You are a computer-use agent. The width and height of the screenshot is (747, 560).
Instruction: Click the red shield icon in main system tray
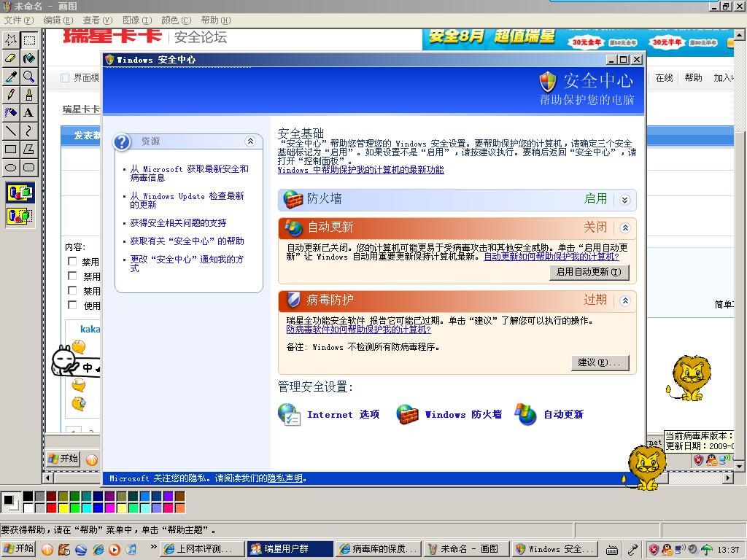click(654, 549)
